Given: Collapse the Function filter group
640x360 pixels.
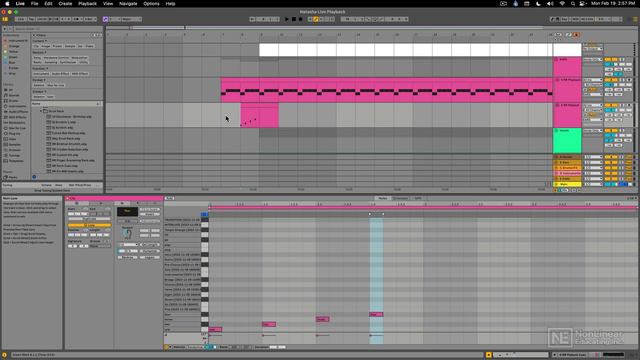Looking at the screenshot, I should [40, 69].
